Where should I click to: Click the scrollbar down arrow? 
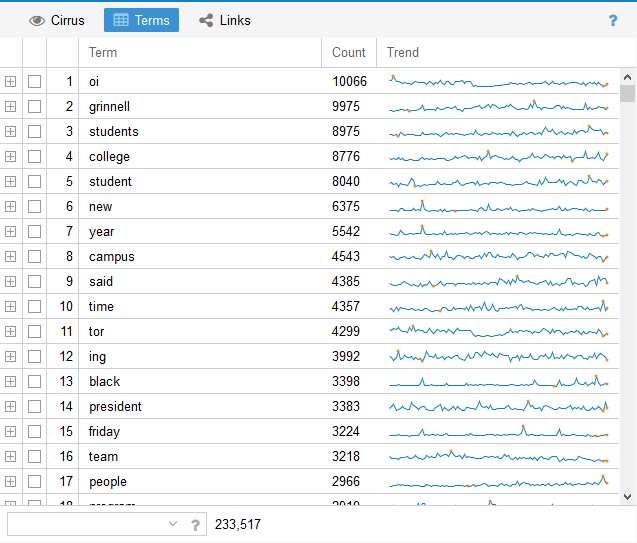pyautogui.click(x=628, y=496)
